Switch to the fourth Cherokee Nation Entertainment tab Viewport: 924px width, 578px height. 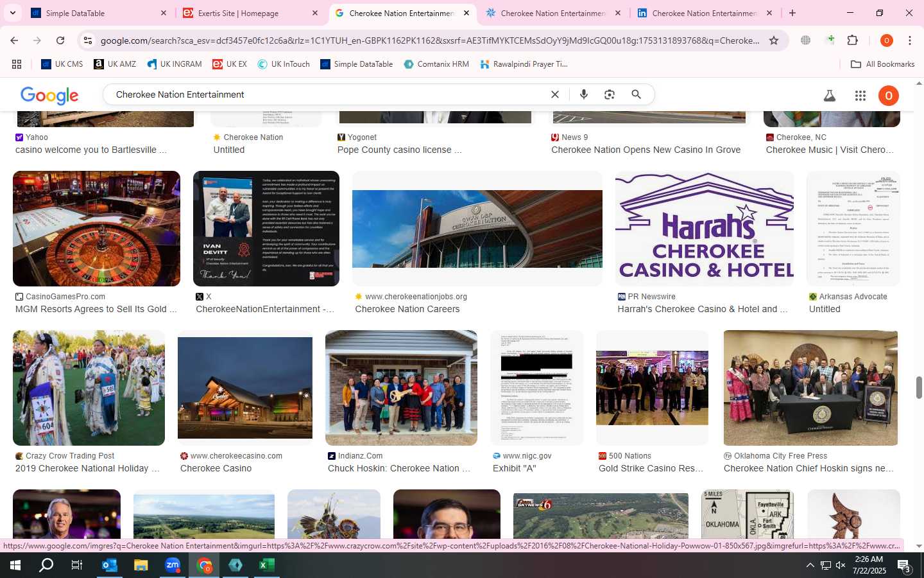(x=553, y=13)
